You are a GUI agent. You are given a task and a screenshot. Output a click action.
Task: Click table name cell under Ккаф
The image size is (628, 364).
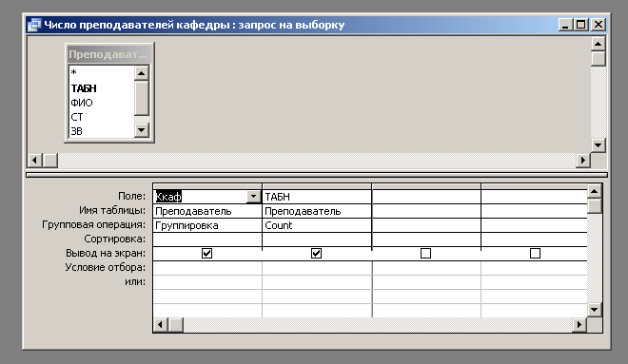click(x=207, y=211)
